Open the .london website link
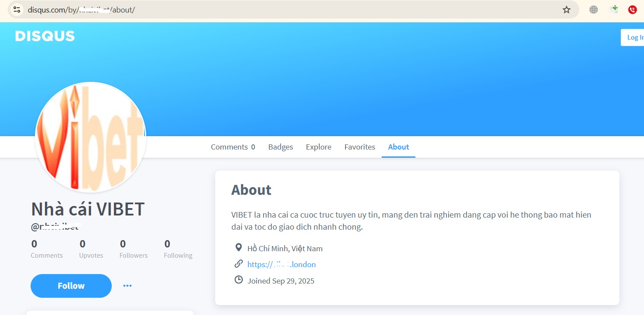 click(282, 265)
